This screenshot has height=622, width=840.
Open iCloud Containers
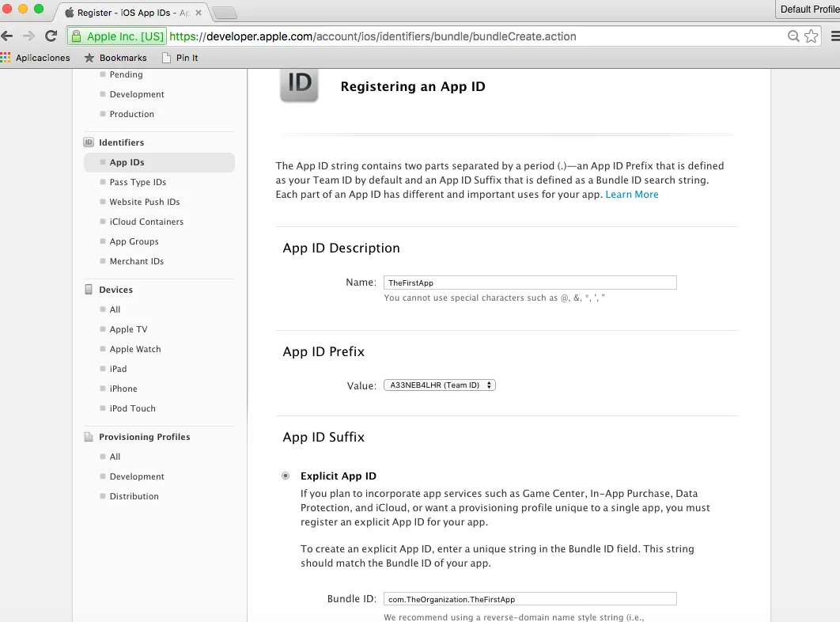click(146, 222)
